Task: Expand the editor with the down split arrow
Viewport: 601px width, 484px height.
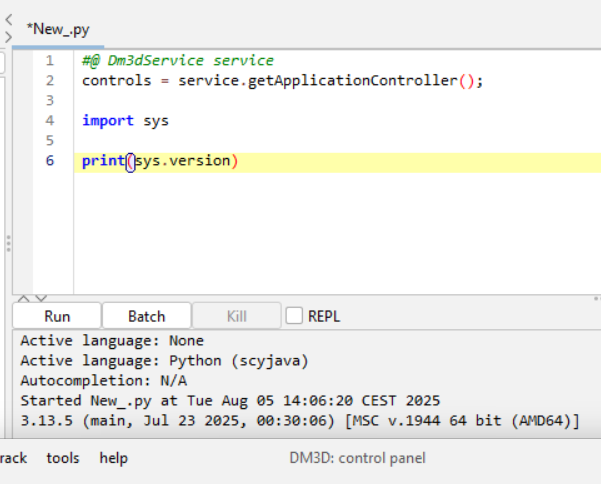Action: 41,298
